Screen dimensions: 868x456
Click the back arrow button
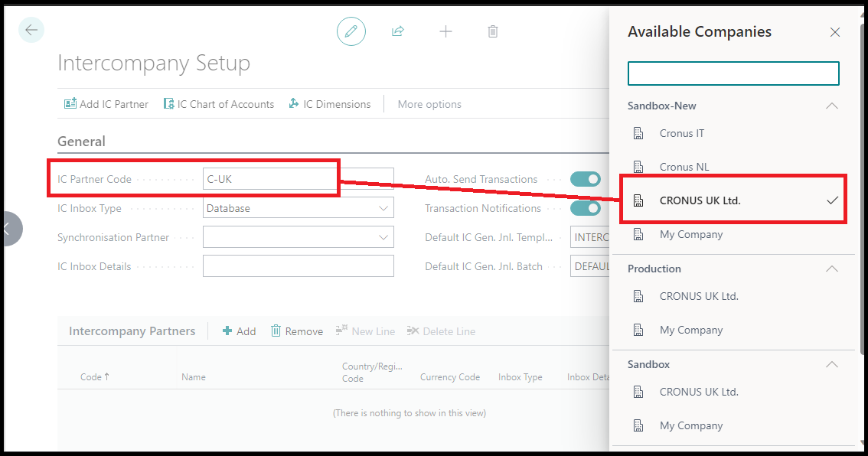[31, 30]
